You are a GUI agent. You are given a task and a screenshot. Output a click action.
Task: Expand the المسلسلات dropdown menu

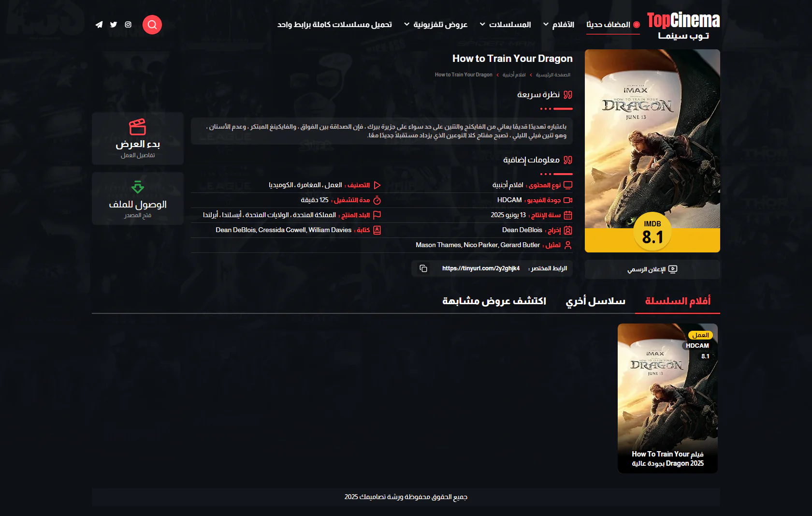pos(505,25)
